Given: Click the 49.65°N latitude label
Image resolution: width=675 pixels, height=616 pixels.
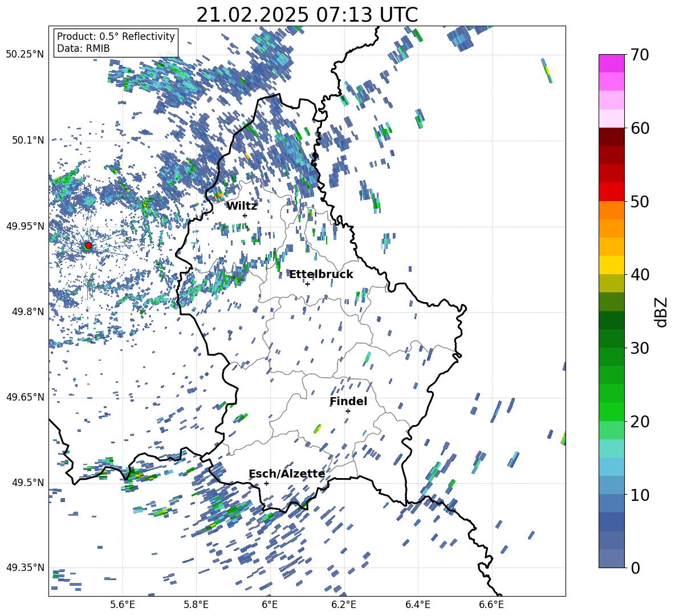Looking at the screenshot, I should click(x=25, y=397).
